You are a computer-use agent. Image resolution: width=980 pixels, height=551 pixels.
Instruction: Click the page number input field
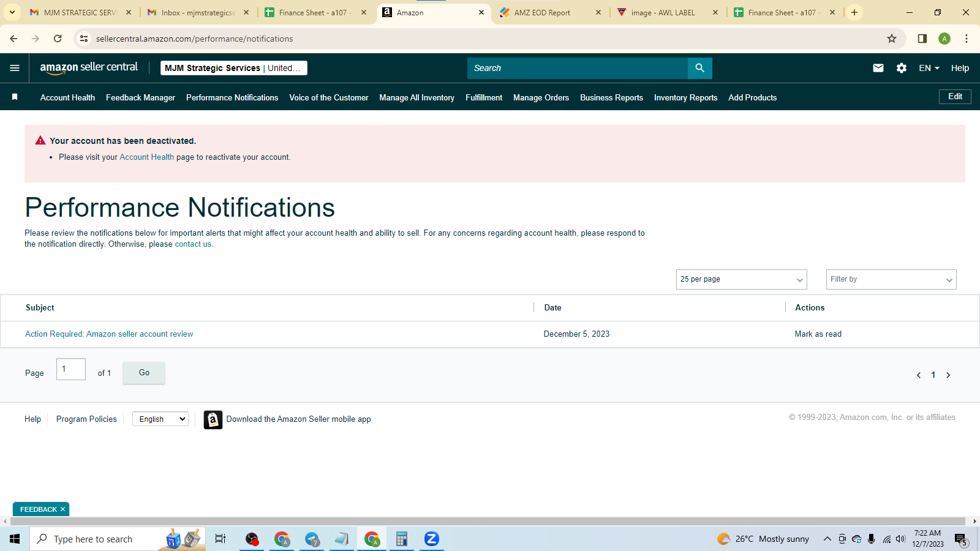(x=71, y=369)
